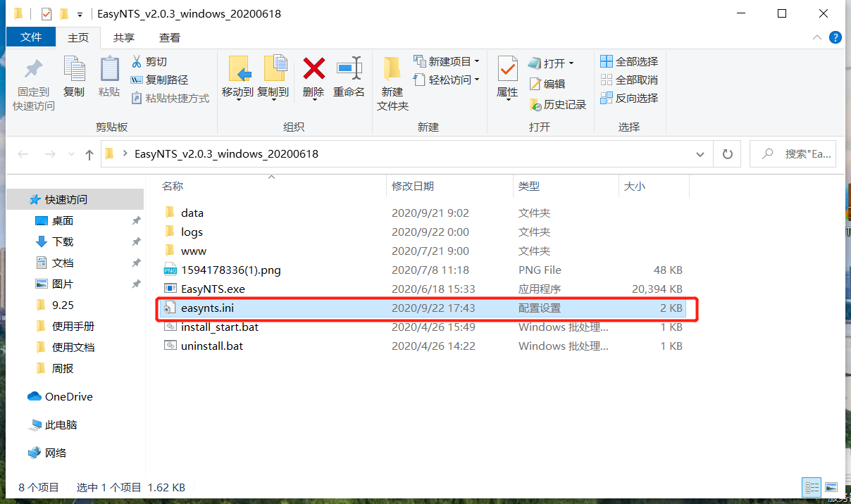Expand address bar history dropdown
This screenshot has height=504, width=851.
pyautogui.click(x=700, y=153)
